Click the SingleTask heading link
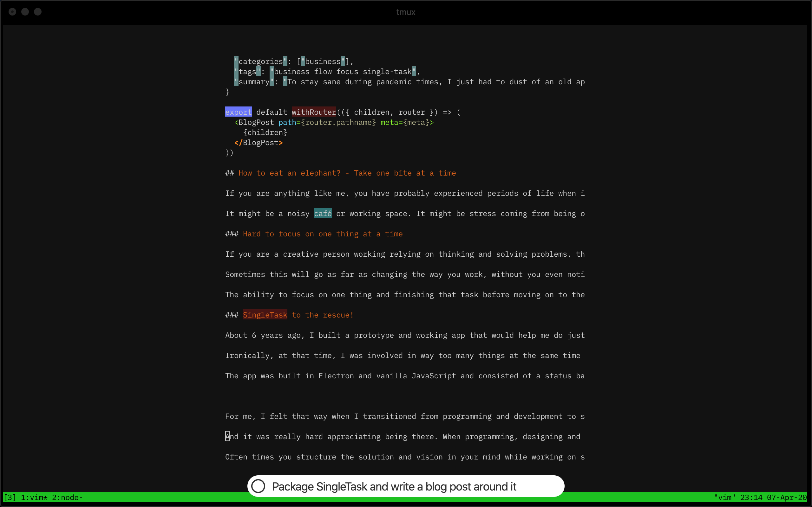 (x=265, y=315)
